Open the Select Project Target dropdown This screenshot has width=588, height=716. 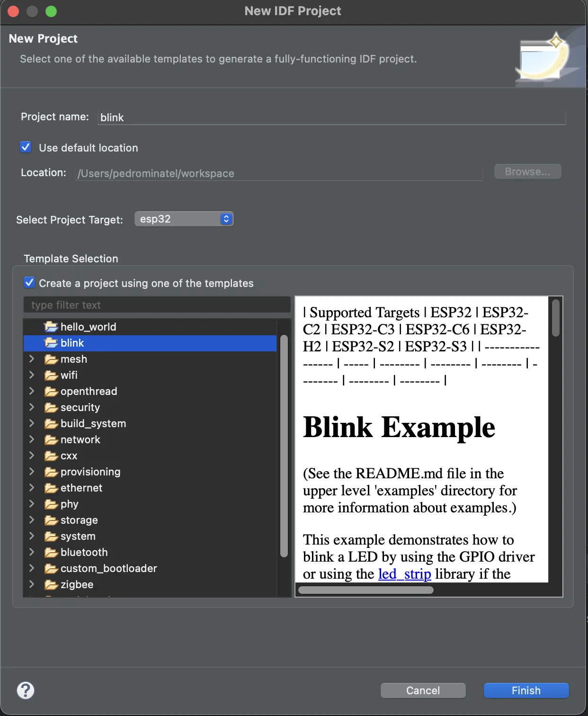(x=184, y=219)
